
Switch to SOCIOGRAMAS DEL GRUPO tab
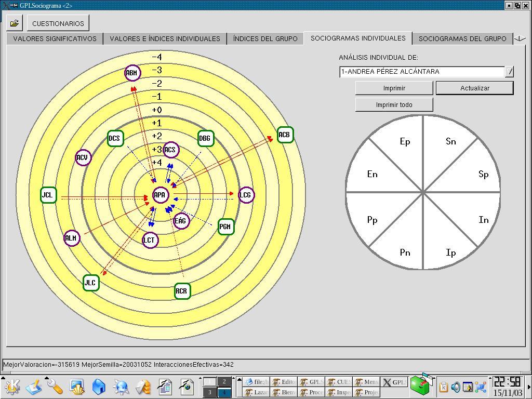click(x=462, y=38)
